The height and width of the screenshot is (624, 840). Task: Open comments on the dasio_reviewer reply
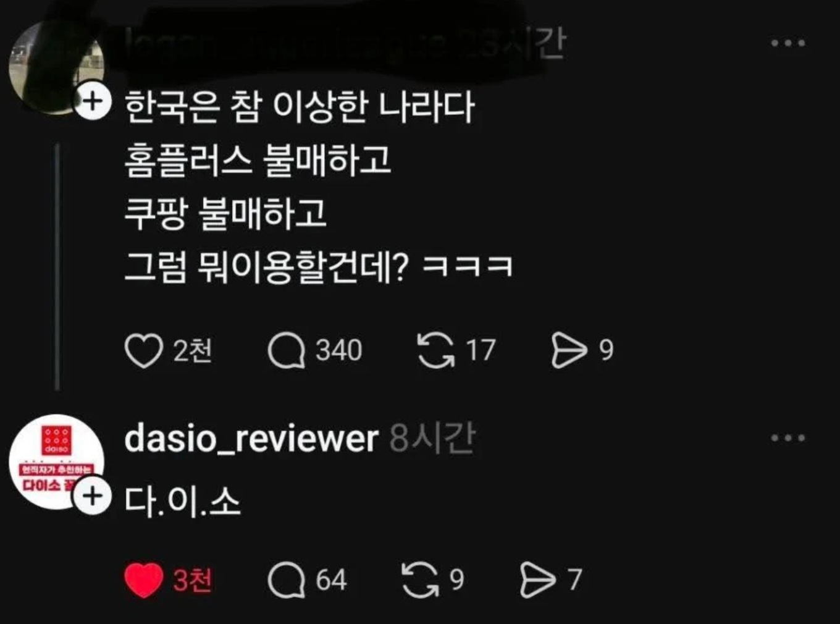(x=286, y=581)
